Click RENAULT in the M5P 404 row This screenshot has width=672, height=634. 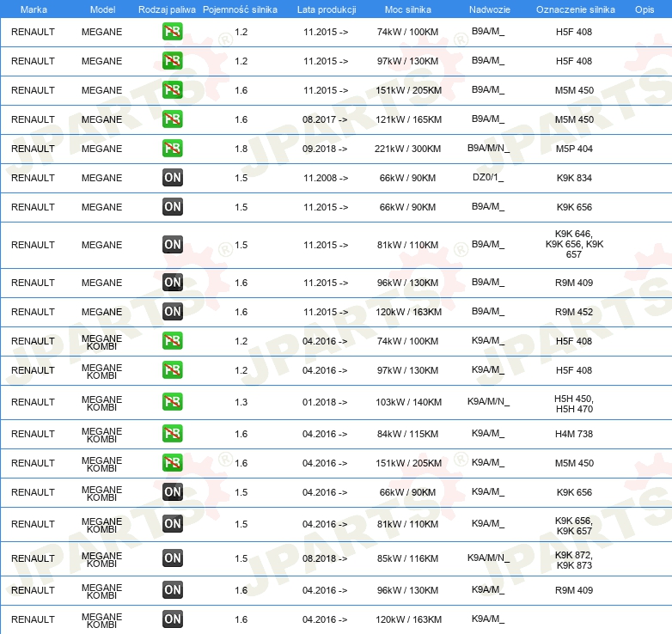point(33,149)
